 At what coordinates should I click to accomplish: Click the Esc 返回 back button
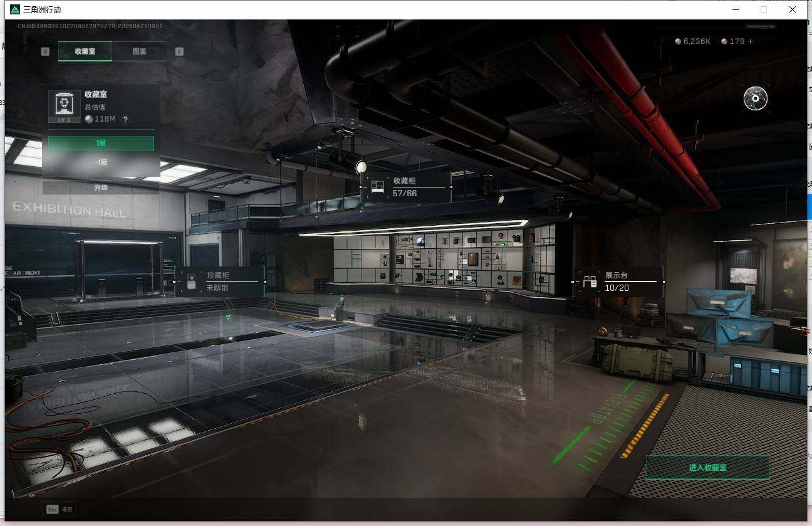[x=59, y=509]
